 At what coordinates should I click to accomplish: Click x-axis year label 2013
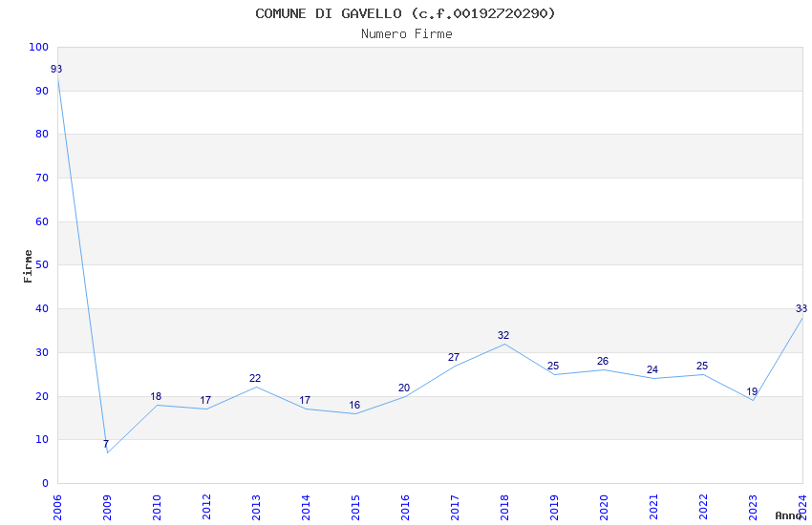tap(256, 508)
